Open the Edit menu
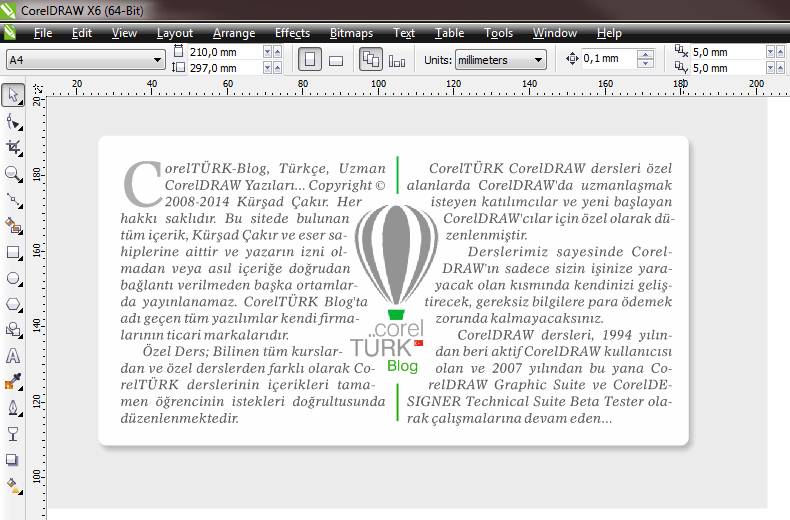Viewport: 790px width, 520px height. point(82,33)
